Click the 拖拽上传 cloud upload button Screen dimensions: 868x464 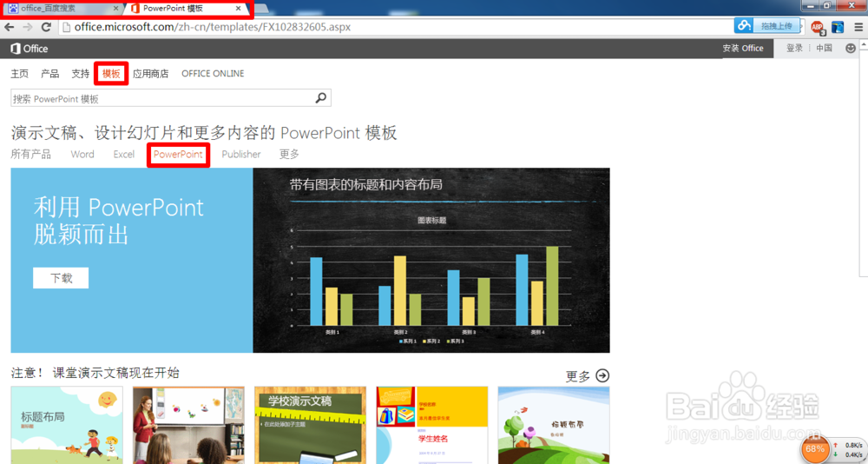[766, 25]
